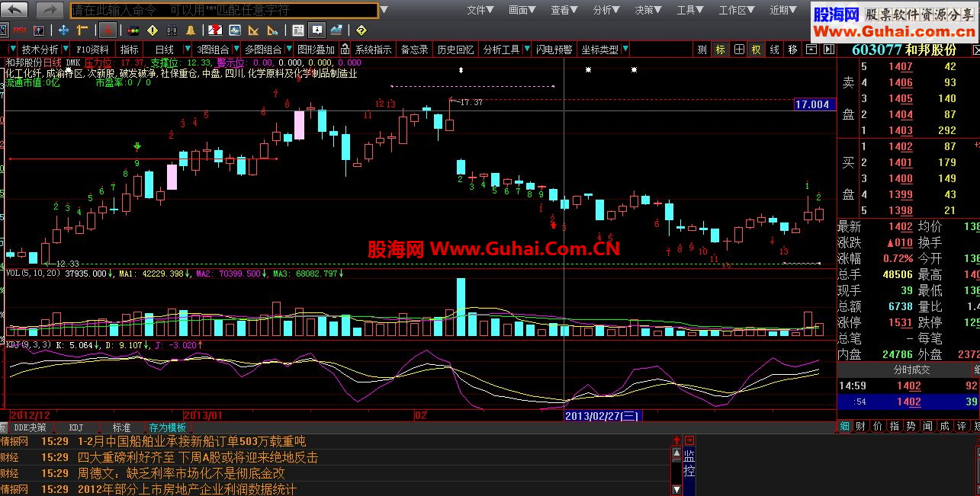Open the 文件 menu
This screenshot has width=980, height=496.
pyautogui.click(x=480, y=10)
